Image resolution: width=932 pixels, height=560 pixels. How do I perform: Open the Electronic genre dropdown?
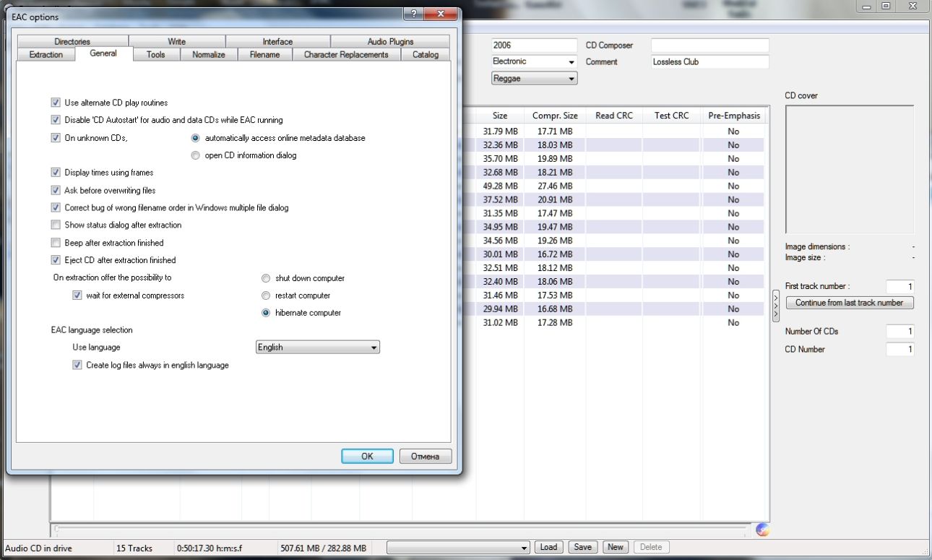pos(535,62)
